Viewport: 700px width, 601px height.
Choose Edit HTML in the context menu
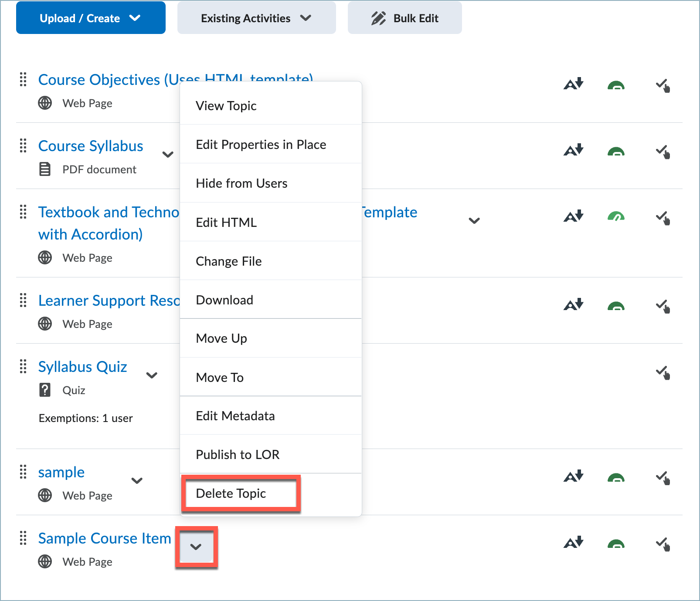[x=226, y=222]
